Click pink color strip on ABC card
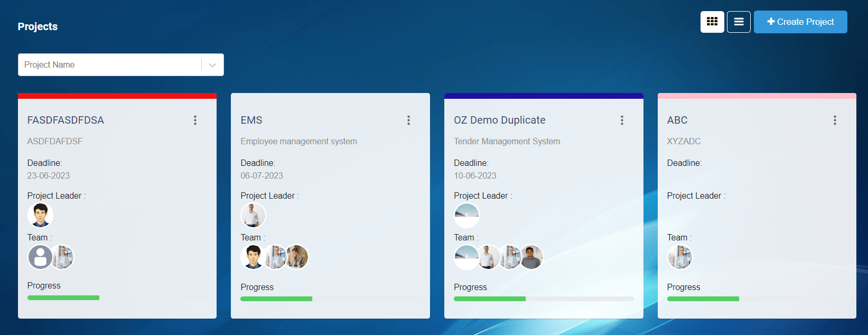The width and height of the screenshot is (868, 335). tap(757, 96)
